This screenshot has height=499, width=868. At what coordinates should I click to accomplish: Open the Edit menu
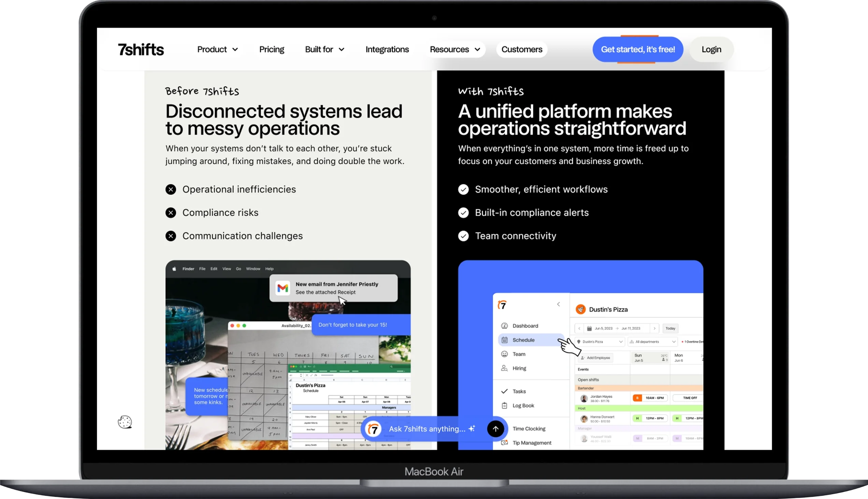pyautogui.click(x=214, y=269)
